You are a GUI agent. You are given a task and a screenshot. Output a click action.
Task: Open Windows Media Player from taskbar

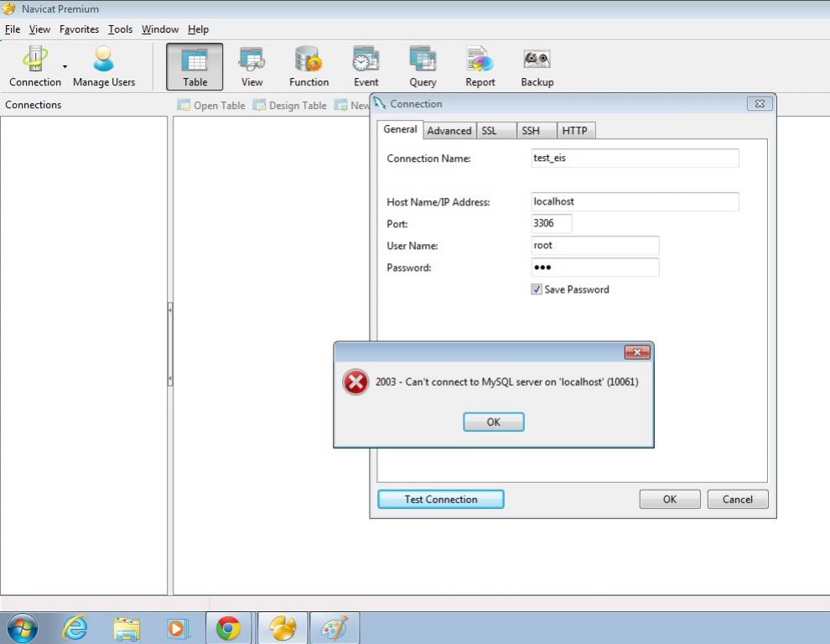[x=178, y=629]
